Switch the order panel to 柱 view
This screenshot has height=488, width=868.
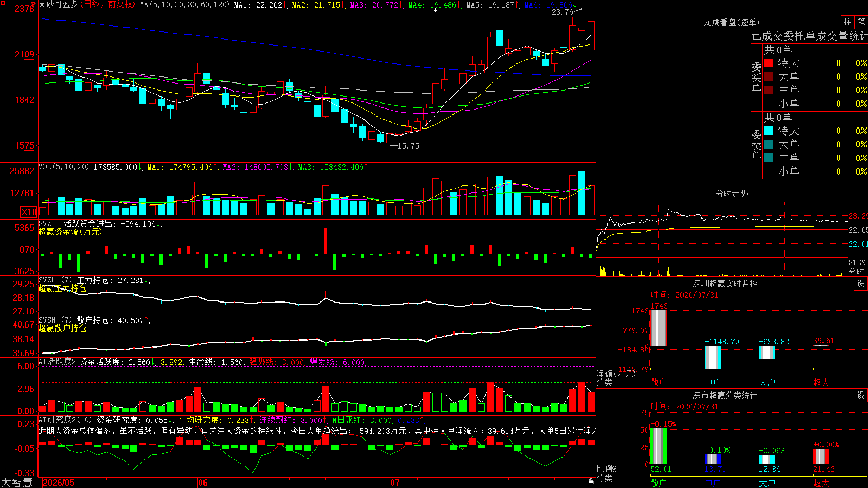click(x=847, y=22)
